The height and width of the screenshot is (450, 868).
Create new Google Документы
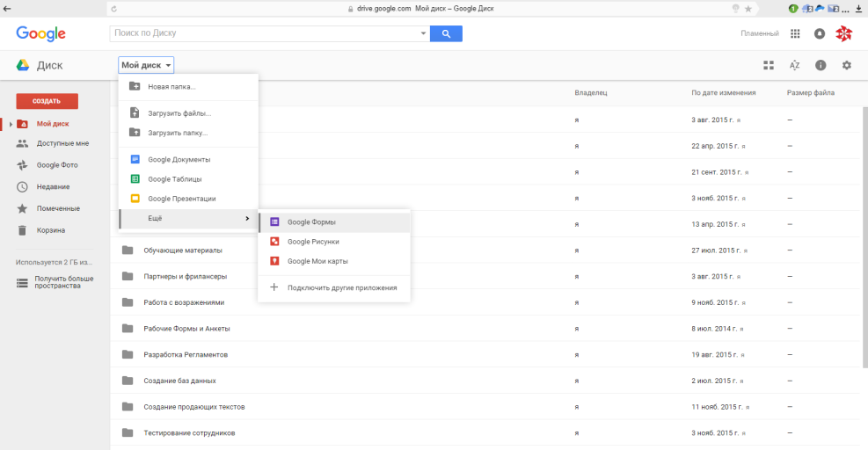click(188, 159)
